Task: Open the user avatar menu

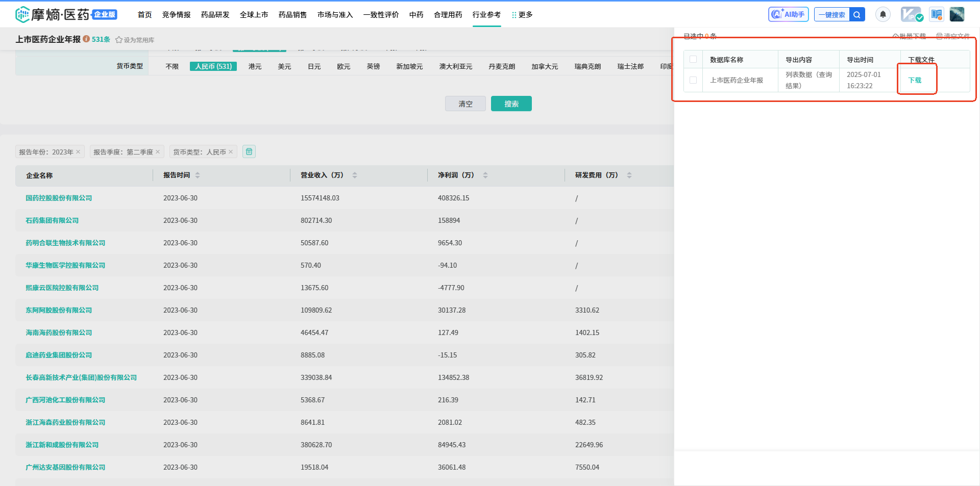Action: [957, 14]
